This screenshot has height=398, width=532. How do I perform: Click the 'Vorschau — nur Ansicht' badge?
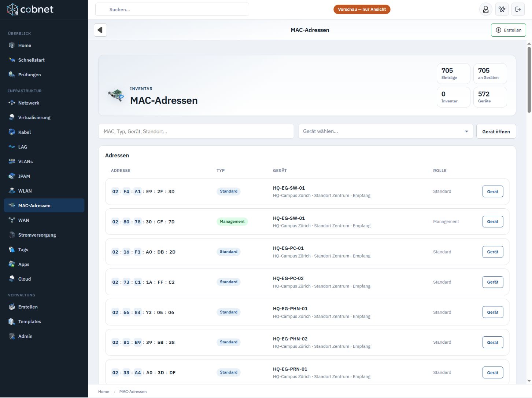362,10
